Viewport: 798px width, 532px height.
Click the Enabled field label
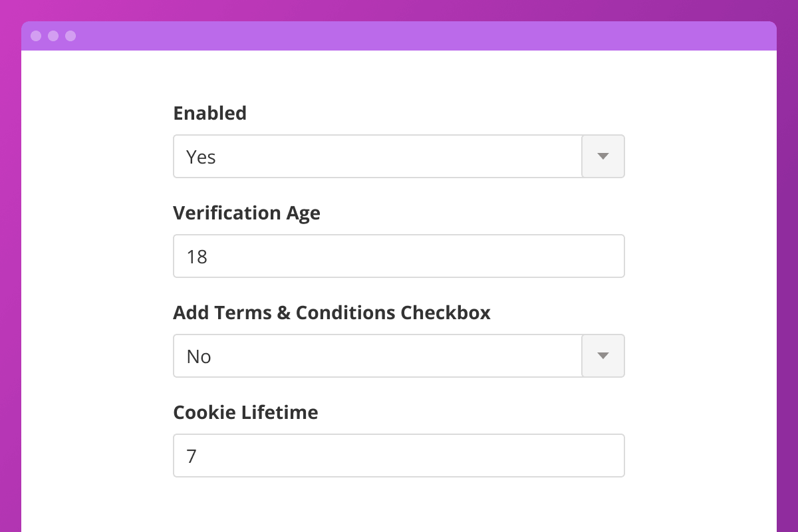pos(209,113)
